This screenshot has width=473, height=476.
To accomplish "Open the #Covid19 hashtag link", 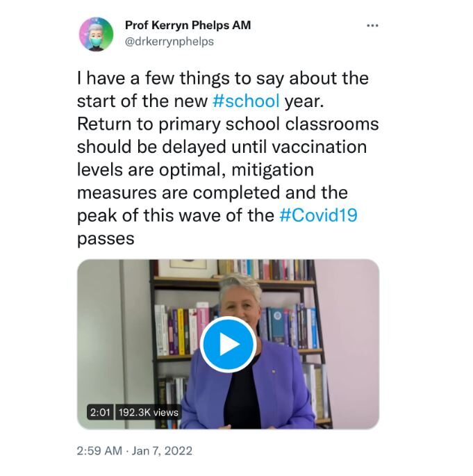I will [318, 215].
